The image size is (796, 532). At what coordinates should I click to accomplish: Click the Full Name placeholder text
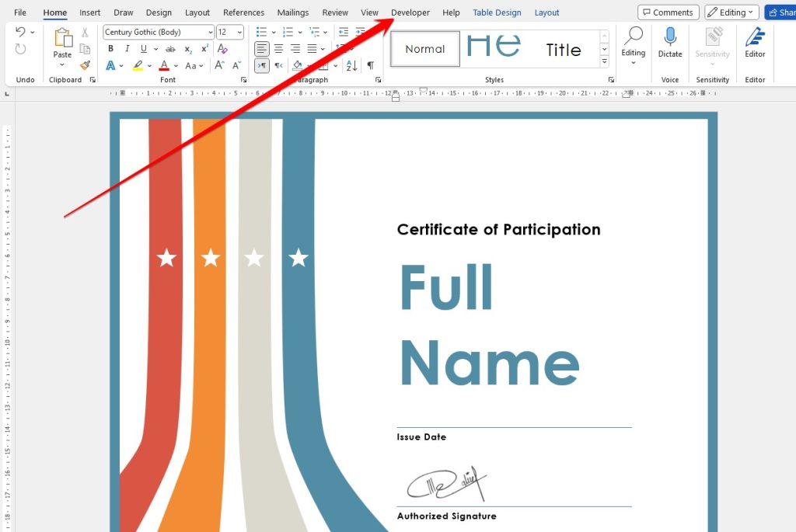(x=490, y=325)
